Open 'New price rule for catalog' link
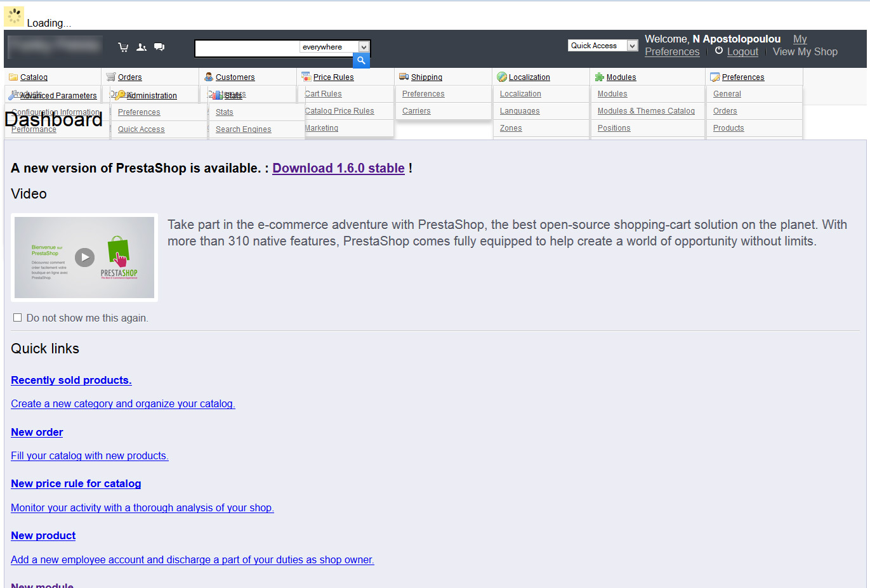This screenshot has height=588, width=870. pyautogui.click(x=76, y=483)
